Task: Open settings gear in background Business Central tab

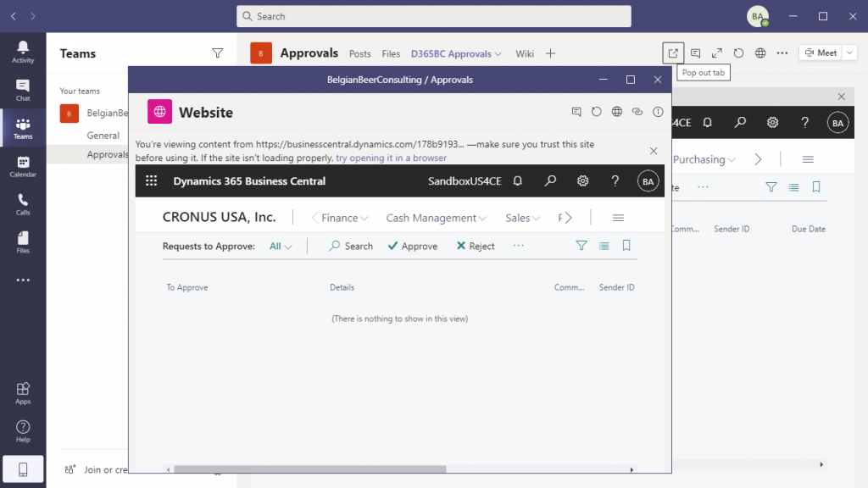Action: pos(772,122)
